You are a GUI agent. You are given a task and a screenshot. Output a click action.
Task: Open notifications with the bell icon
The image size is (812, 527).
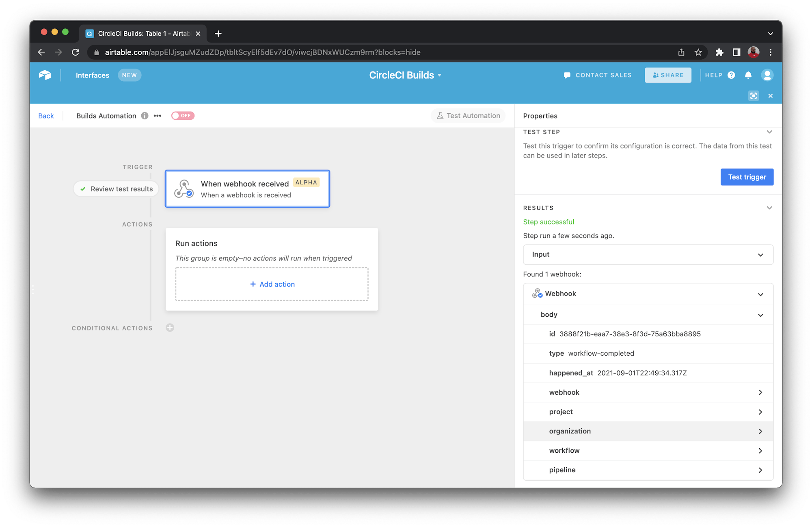coord(748,75)
